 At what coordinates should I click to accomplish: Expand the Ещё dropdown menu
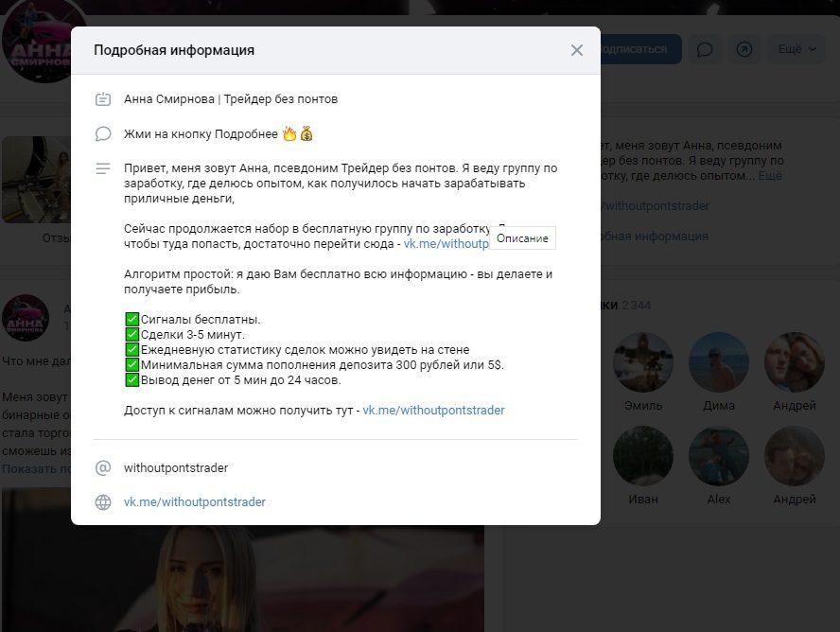click(796, 48)
